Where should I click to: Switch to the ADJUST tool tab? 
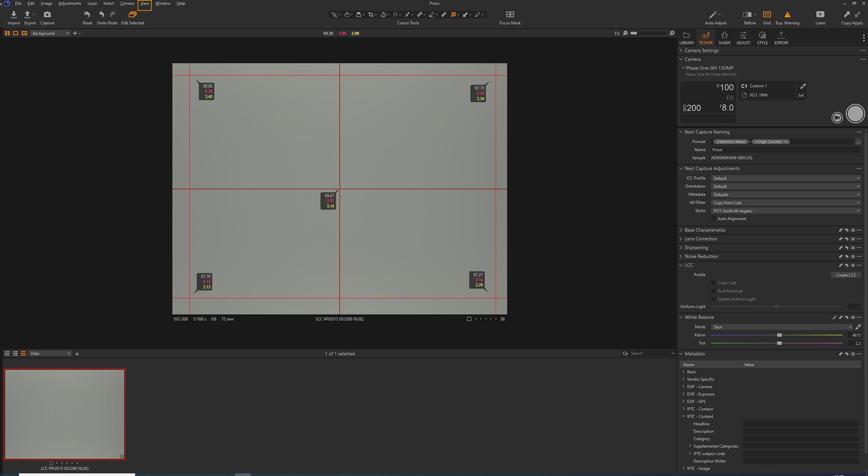coord(743,38)
